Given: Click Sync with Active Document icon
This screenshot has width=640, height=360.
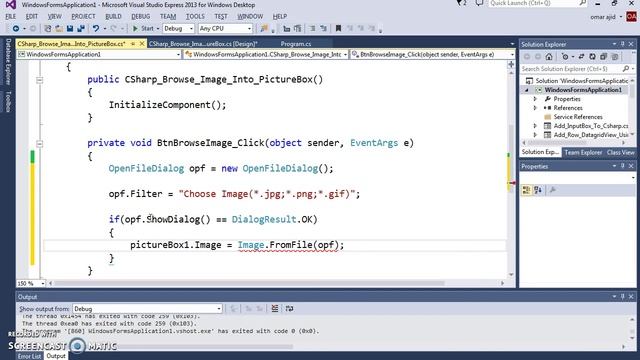Looking at the screenshot, I should pyautogui.click(x=581, y=57).
